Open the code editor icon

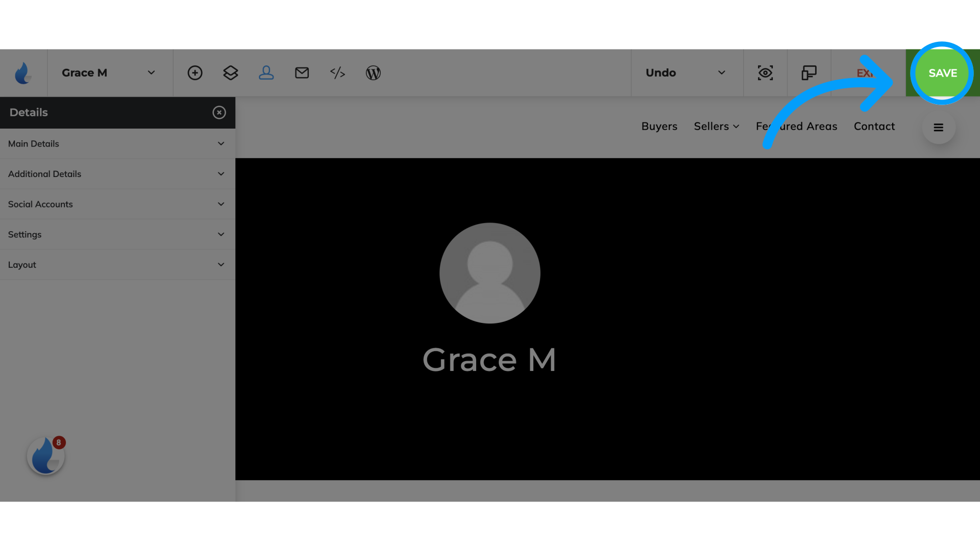[337, 73]
